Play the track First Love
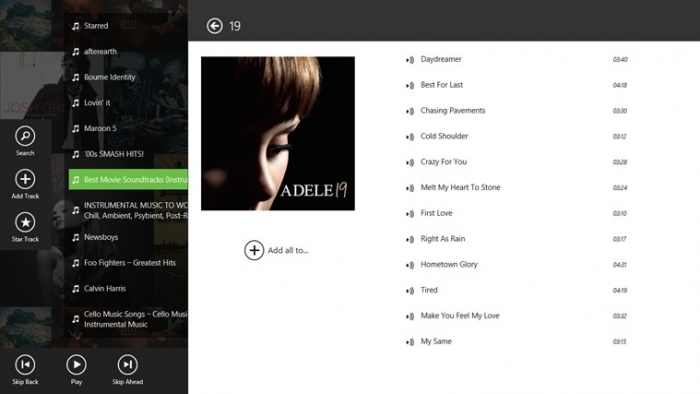Viewport: 700px width, 394px height. 436,213
